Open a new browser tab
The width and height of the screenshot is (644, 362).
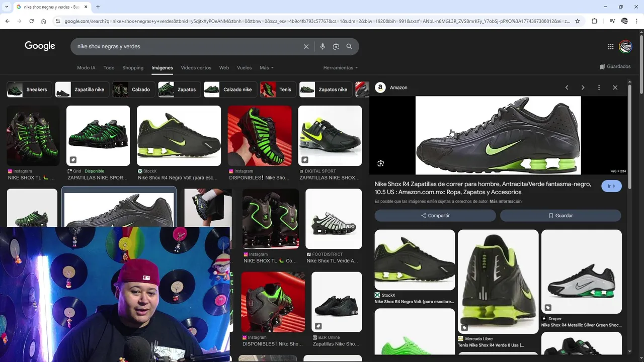(x=98, y=7)
